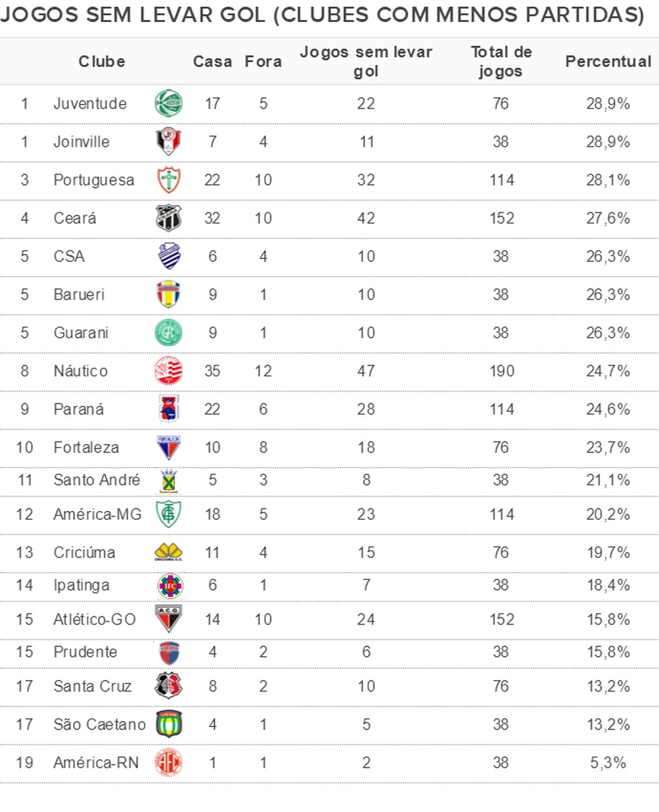
Task: Select the Clube column header
Action: click(x=102, y=61)
